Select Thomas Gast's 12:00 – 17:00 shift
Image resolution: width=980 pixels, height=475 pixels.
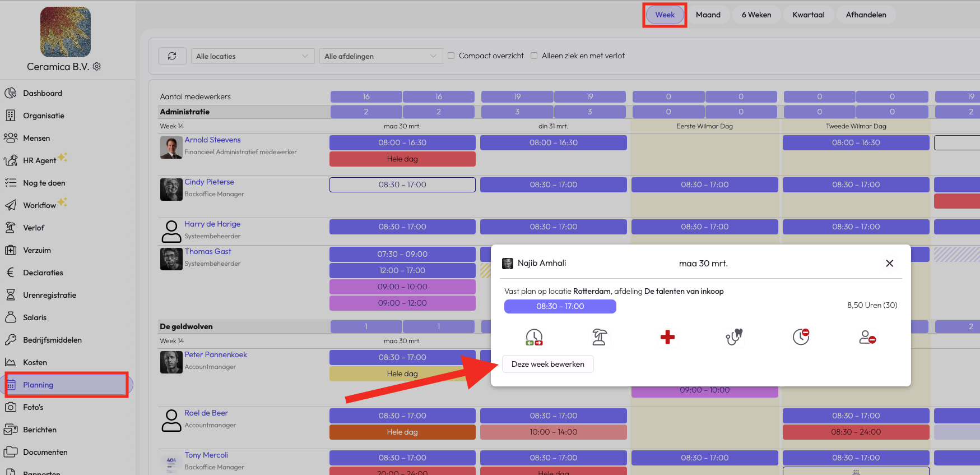pos(402,271)
